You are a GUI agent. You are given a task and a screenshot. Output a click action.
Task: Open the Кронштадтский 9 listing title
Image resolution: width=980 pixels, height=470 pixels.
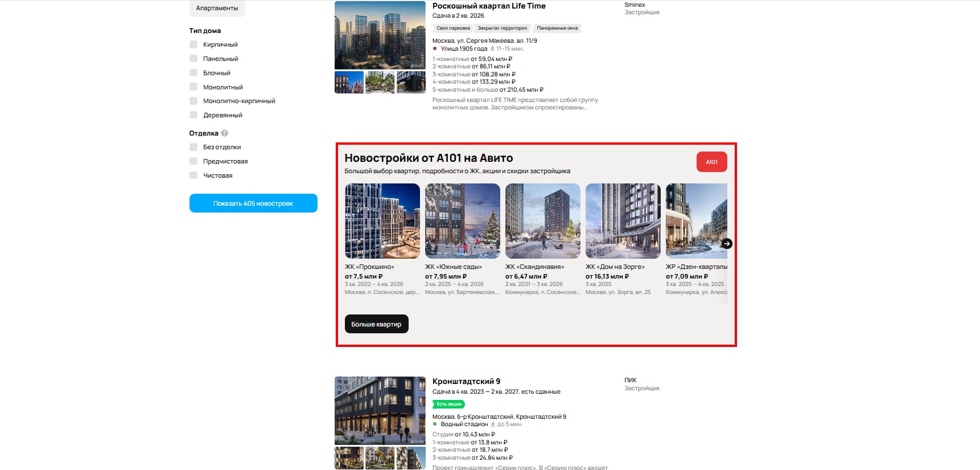coord(466,381)
